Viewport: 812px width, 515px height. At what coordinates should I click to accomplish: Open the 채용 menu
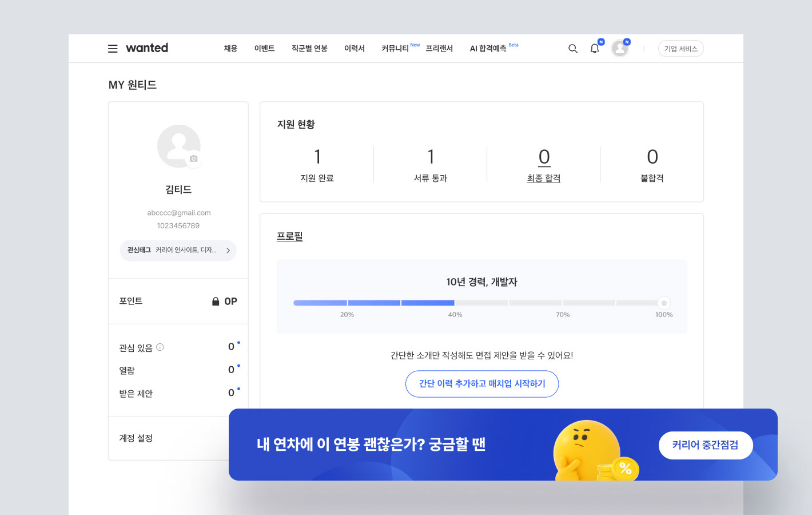230,49
